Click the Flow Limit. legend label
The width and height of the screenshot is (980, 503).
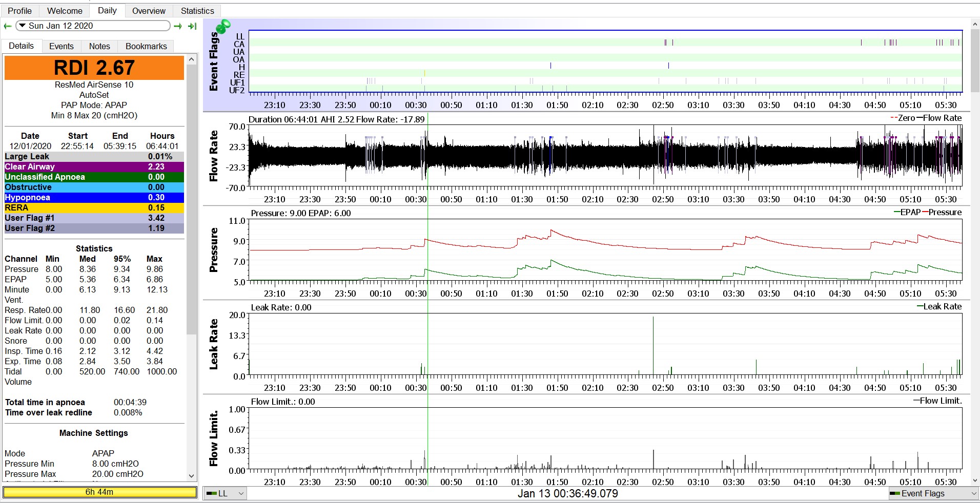point(937,401)
